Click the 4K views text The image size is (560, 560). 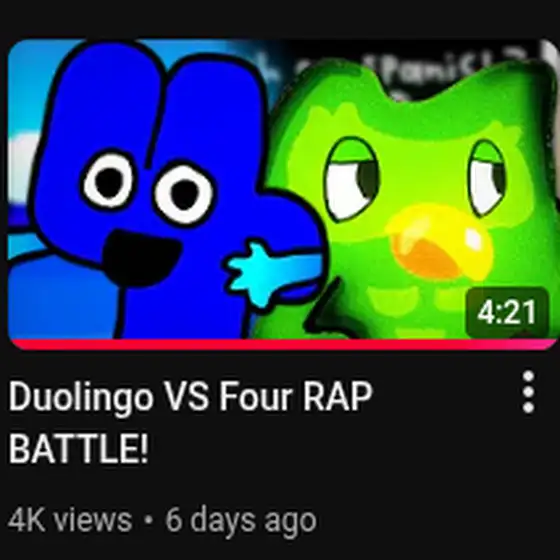click(x=70, y=520)
